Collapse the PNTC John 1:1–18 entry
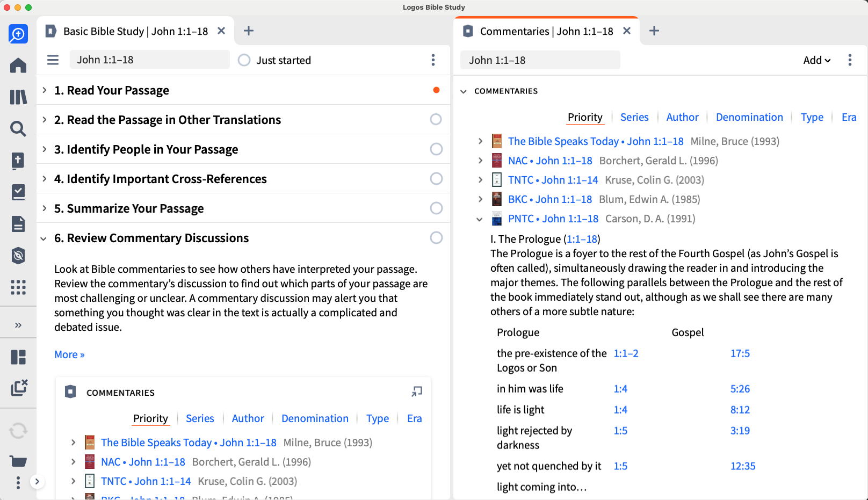The image size is (868, 500). [480, 219]
